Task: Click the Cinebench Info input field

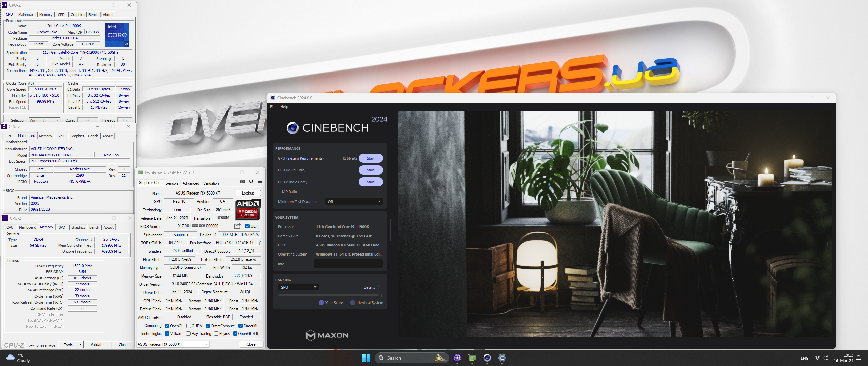Action: pyautogui.click(x=349, y=264)
